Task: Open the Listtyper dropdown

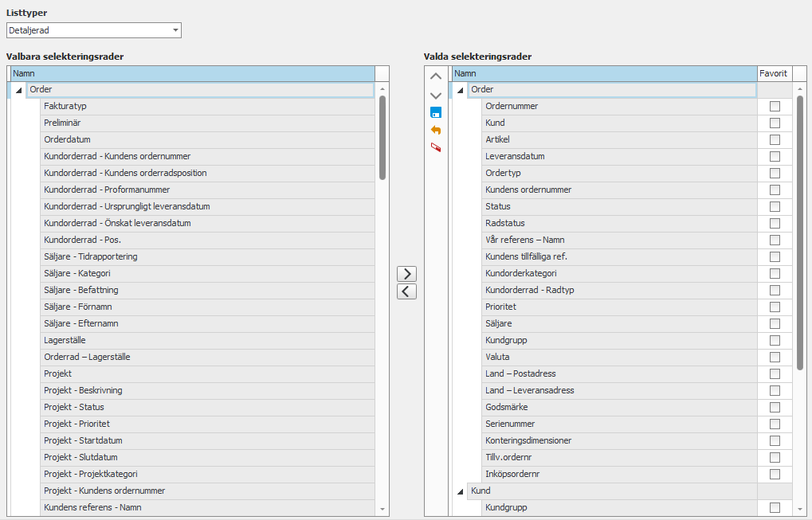Action: coord(175,30)
